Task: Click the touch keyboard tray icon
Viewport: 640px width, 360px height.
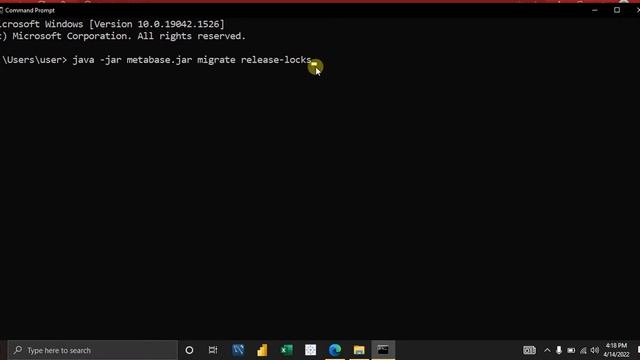Action: [529, 350]
